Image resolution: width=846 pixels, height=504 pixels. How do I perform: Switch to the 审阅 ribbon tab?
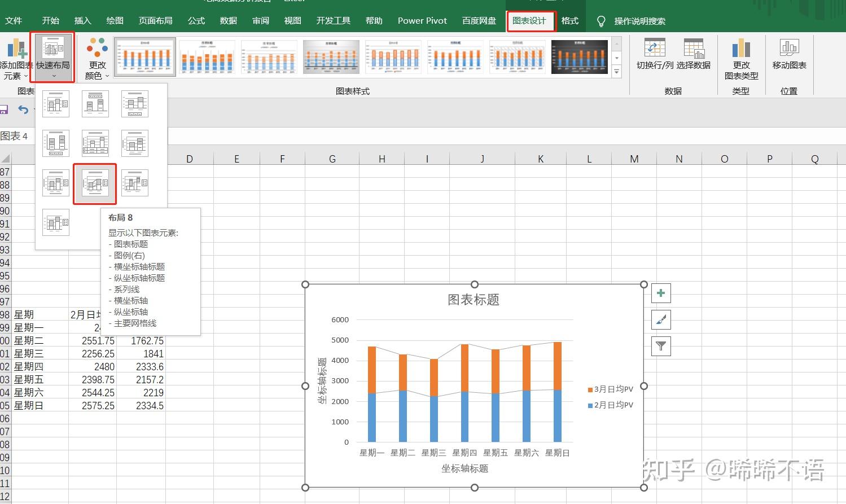coord(261,21)
